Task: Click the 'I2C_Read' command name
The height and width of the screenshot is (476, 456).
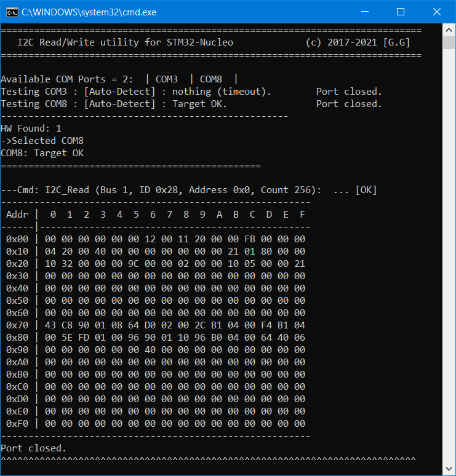Action: click(67, 190)
